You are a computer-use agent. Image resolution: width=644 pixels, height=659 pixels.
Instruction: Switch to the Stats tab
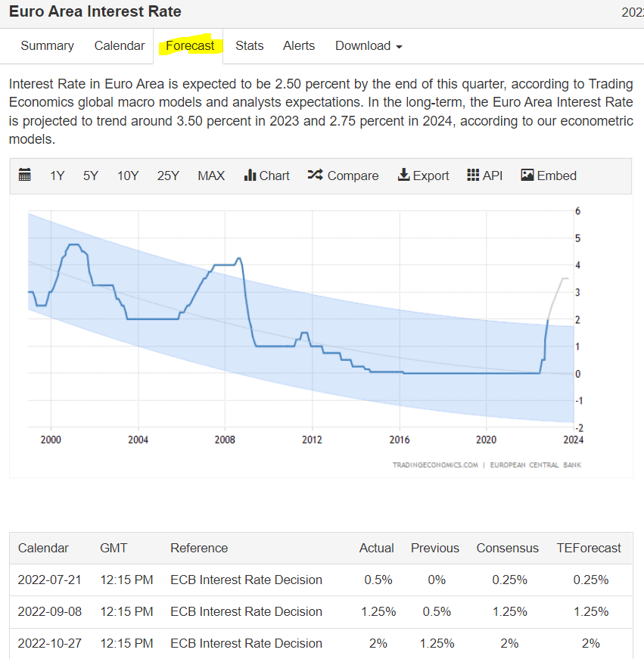coord(250,46)
